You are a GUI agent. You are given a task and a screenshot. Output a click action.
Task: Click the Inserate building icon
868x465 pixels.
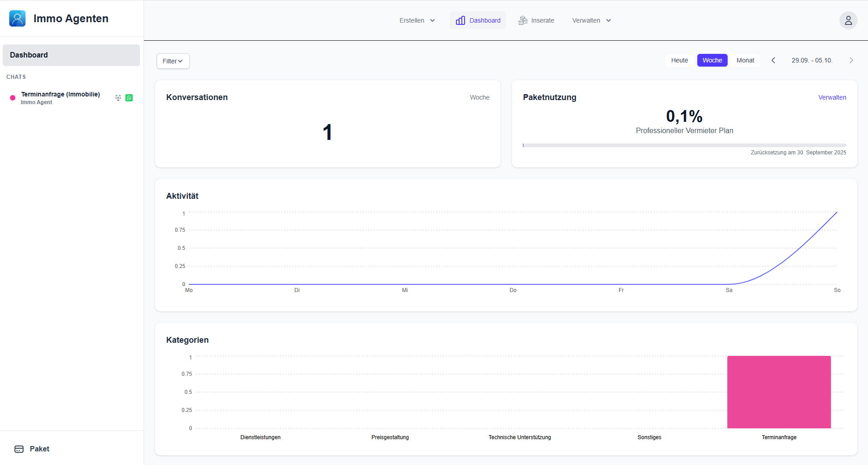[x=523, y=20]
